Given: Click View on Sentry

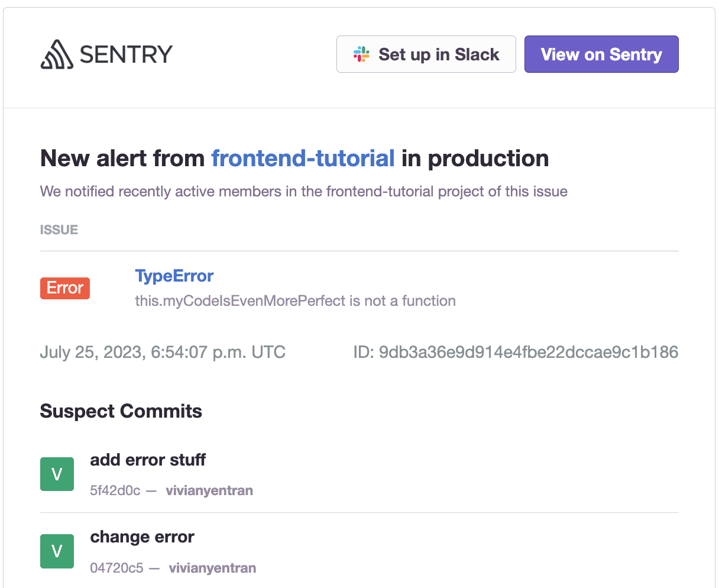Looking at the screenshot, I should point(601,54).
